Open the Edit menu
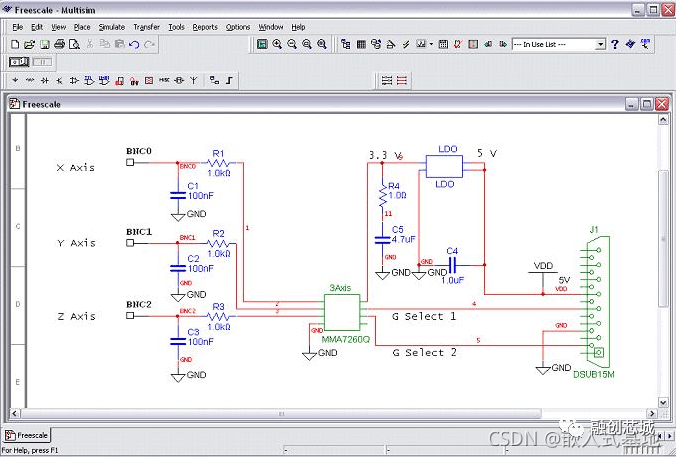 pos(37,27)
